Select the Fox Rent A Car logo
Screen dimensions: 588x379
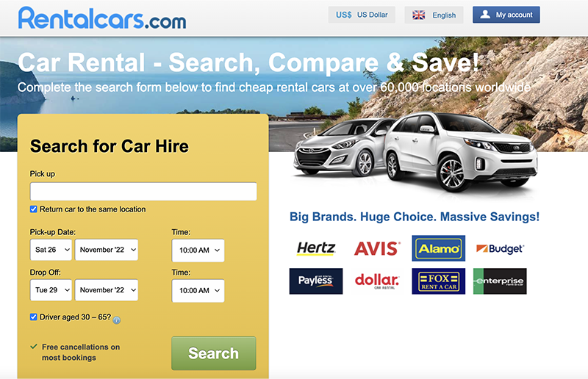[438, 281]
